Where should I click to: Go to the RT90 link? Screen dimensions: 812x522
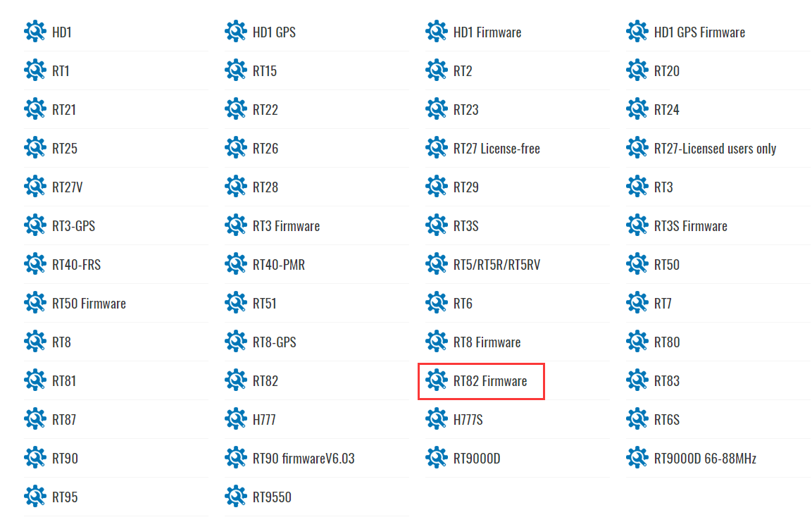click(65, 459)
